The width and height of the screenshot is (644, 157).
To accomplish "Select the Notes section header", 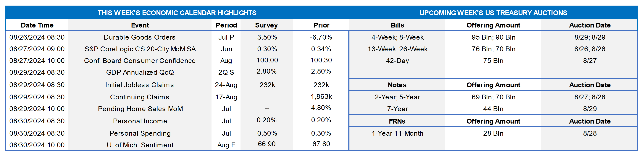I will (x=397, y=85).
